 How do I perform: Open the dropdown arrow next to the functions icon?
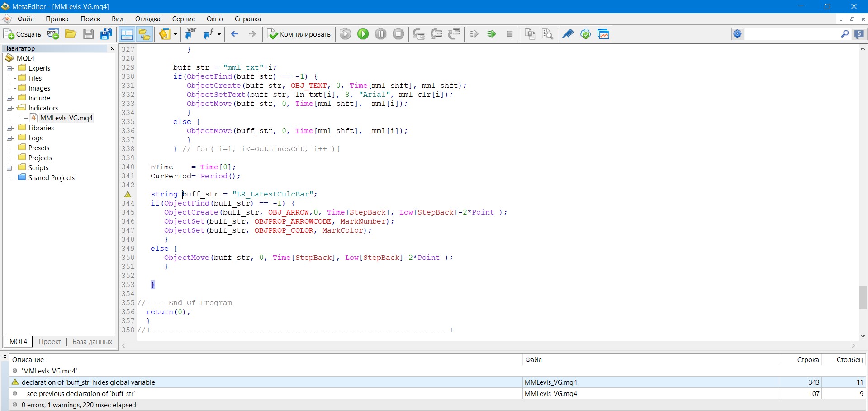(x=219, y=34)
